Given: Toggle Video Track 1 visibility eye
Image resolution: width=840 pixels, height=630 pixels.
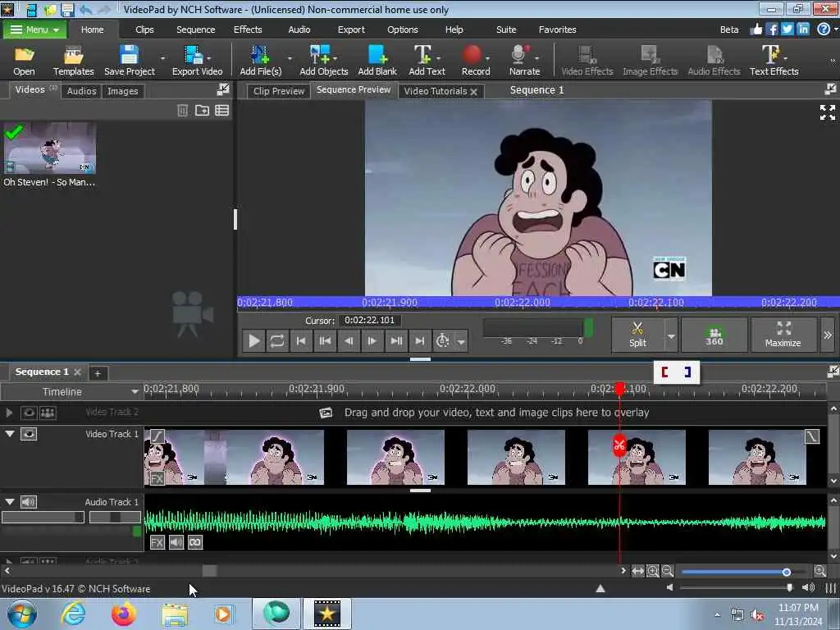Looking at the screenshot, I should point(29,434).
